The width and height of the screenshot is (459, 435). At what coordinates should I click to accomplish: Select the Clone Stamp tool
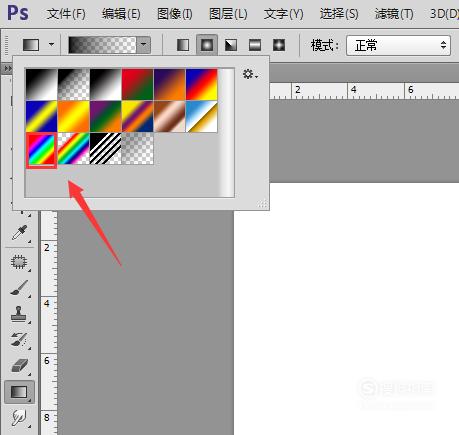[x=19, y=314]
